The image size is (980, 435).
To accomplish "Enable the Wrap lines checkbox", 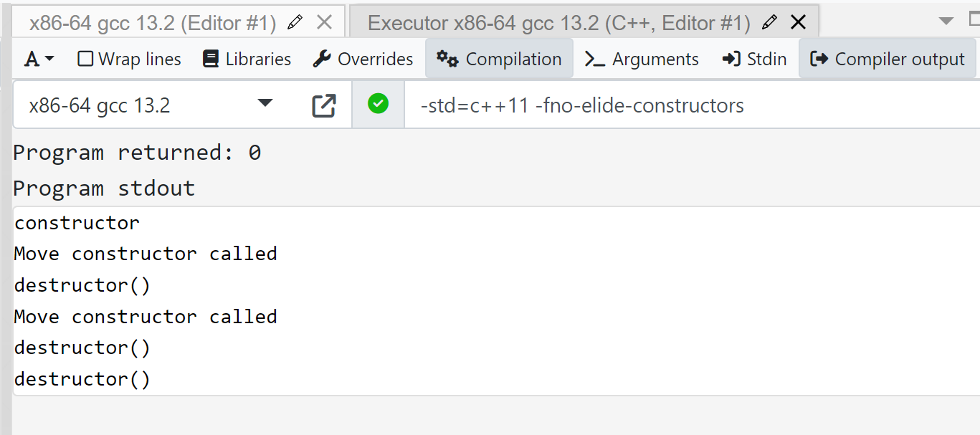I will [x=86, y=59].
